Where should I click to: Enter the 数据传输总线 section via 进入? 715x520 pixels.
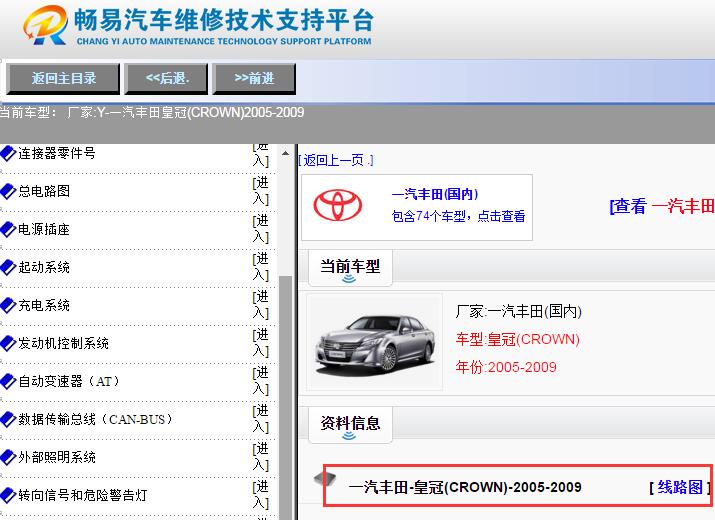click(x=261, y=419)
